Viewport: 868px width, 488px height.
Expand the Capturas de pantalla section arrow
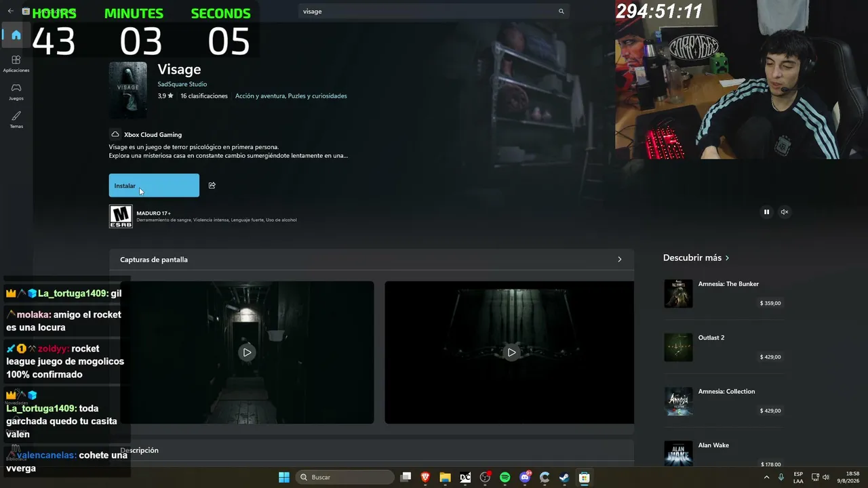(x=619, y=260)
